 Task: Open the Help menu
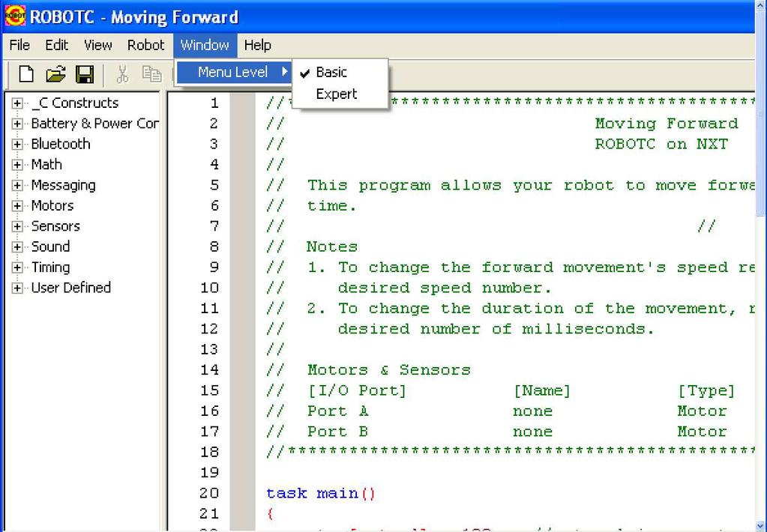[257, 46]
